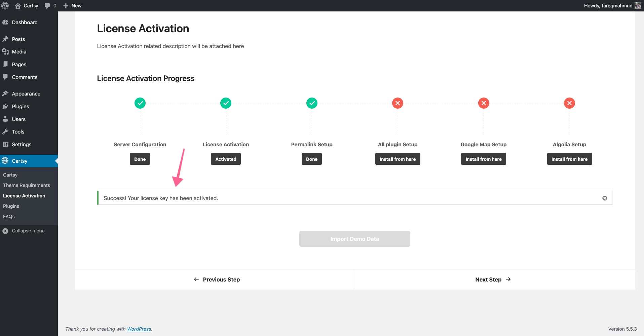644x336 pixels.
Task: Click the Pages icon in sidebar
Action: pyautogui.click(x=5, y=64)
